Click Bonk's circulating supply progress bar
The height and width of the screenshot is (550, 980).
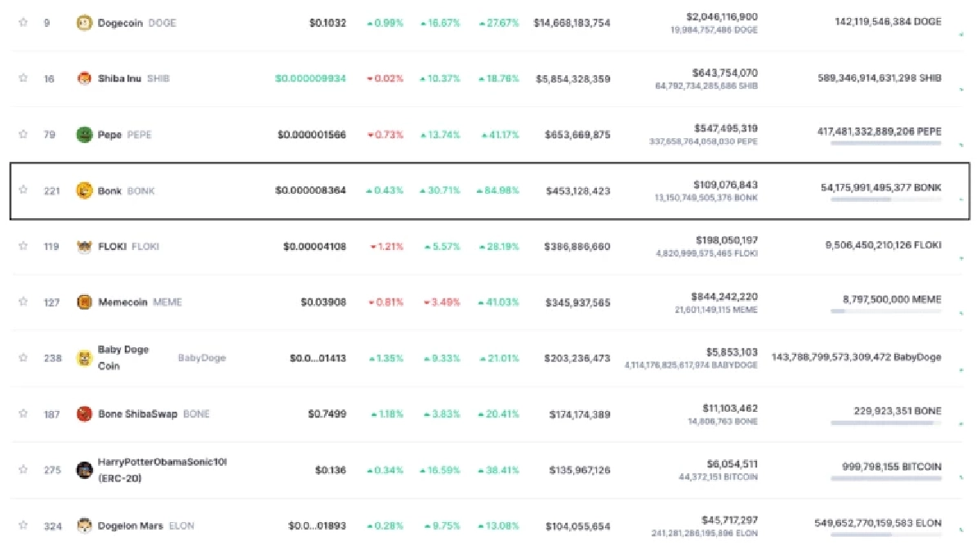tap(885, 199)
